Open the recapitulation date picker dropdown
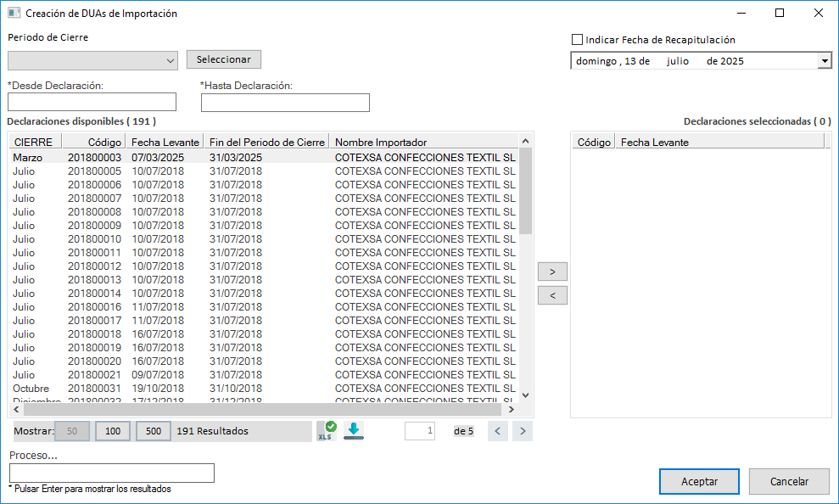Image resolution: width=839 pixels, height=504 pixels. coord(824,61)
